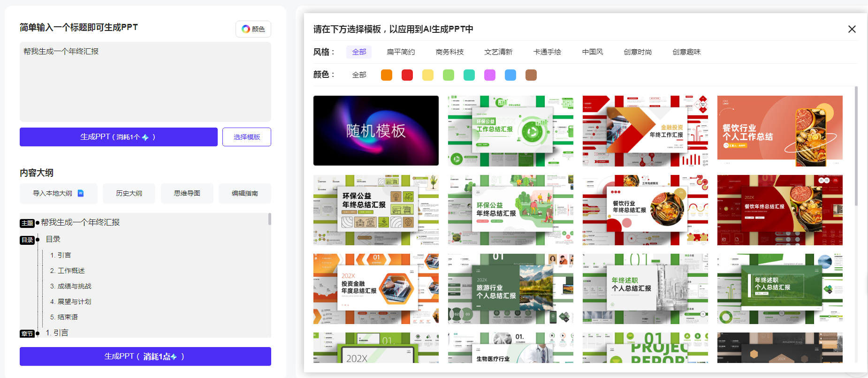The height and width of the screenshot is (378, 868).
Task: Select 全部 color filter
Action: 359,75
